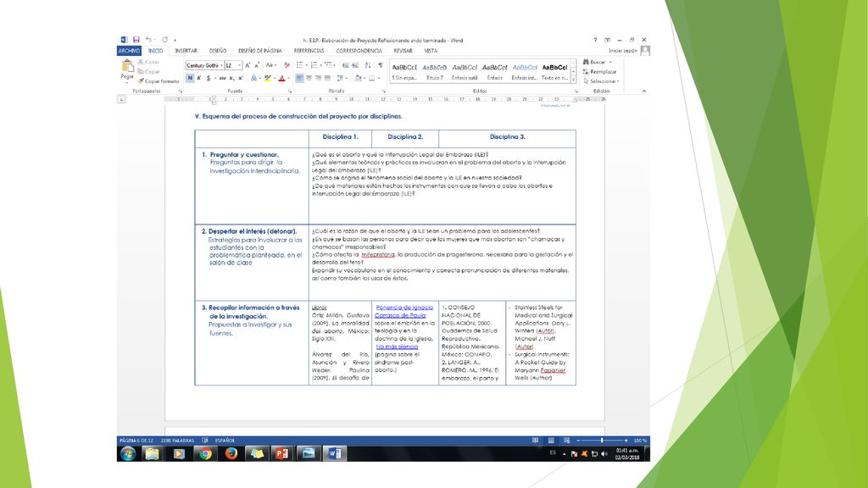The width and height of the screenshot is (868, 488).
Task: Open the Seleccionar dropdown
Action: (601, 80)
